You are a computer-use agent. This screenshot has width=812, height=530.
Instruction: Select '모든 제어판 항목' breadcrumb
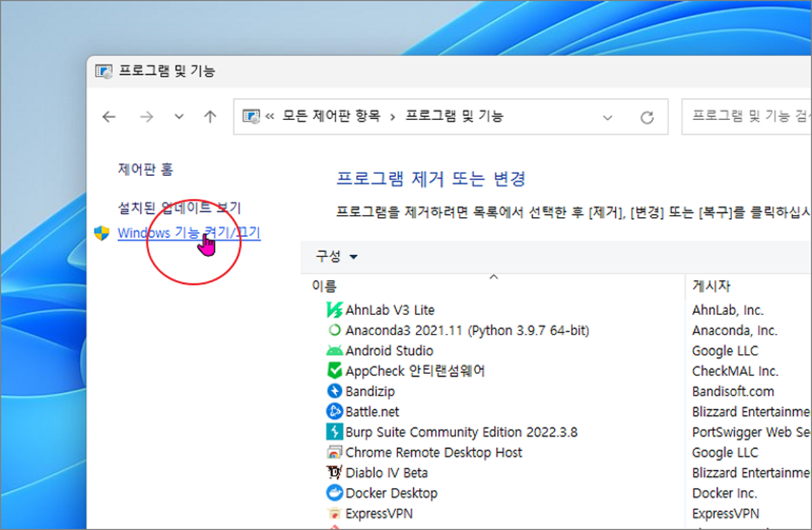(331, 117)
